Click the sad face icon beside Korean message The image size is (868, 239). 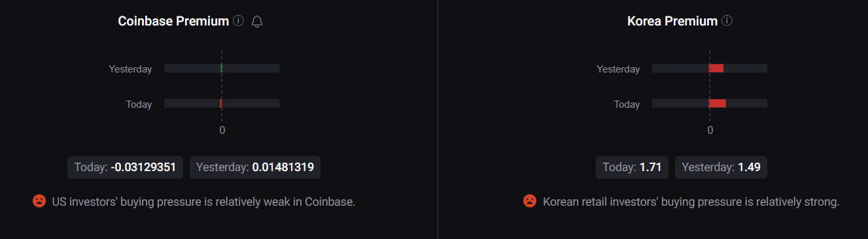(x=530, y=201)
